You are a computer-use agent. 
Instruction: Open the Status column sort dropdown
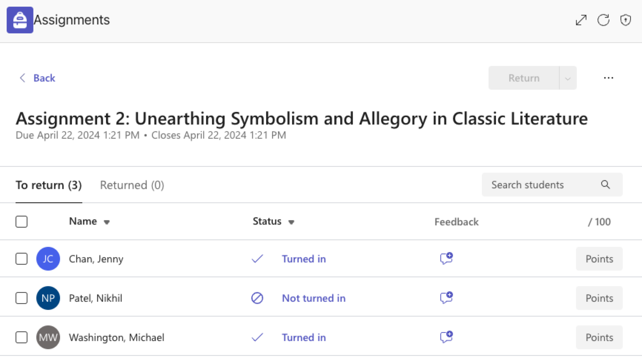(x=291, y=222)
